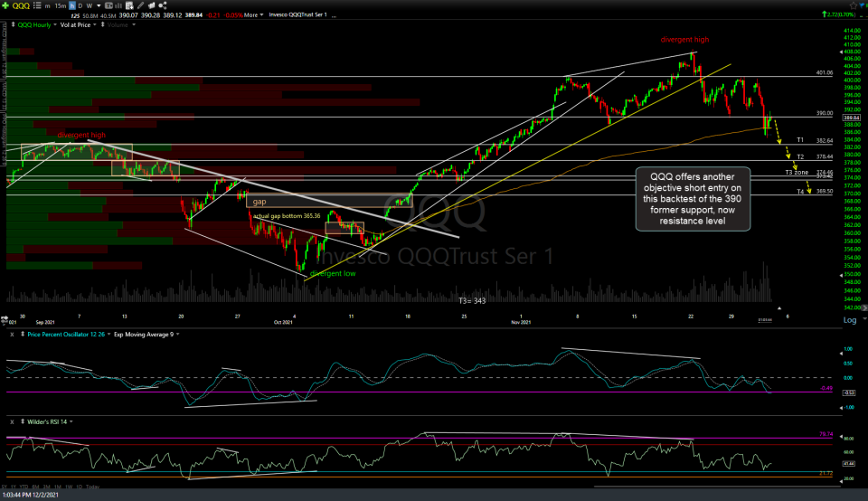The image size is (868, 501).
Task: Click the 'divergent low' green annotation
Action: 333,273
